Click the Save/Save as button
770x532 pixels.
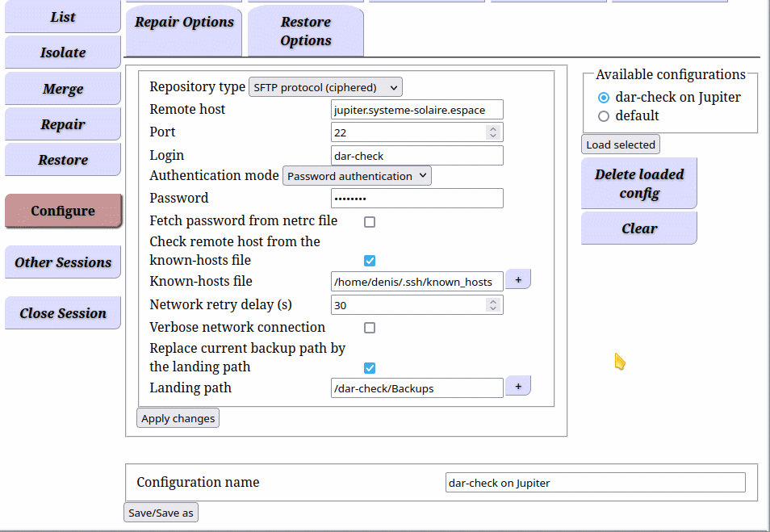161,513
